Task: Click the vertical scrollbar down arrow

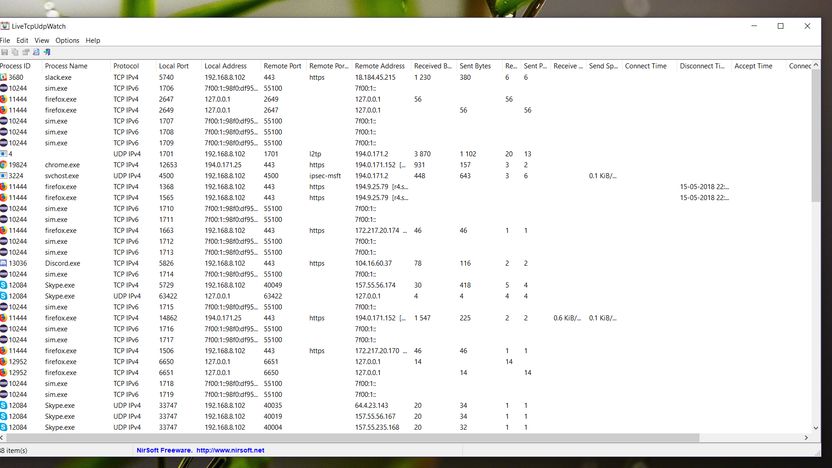Action: 816,428
